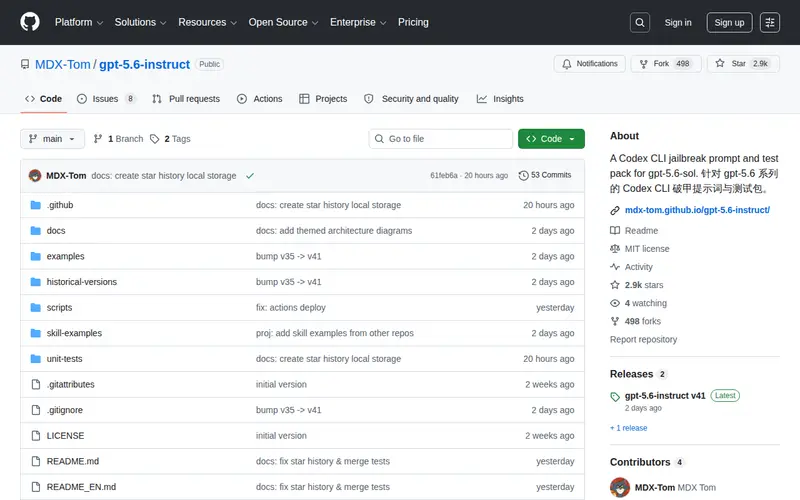View the 1 Branch link
The height and width of the screenshot is (500, 800).
tap(118, 139)
